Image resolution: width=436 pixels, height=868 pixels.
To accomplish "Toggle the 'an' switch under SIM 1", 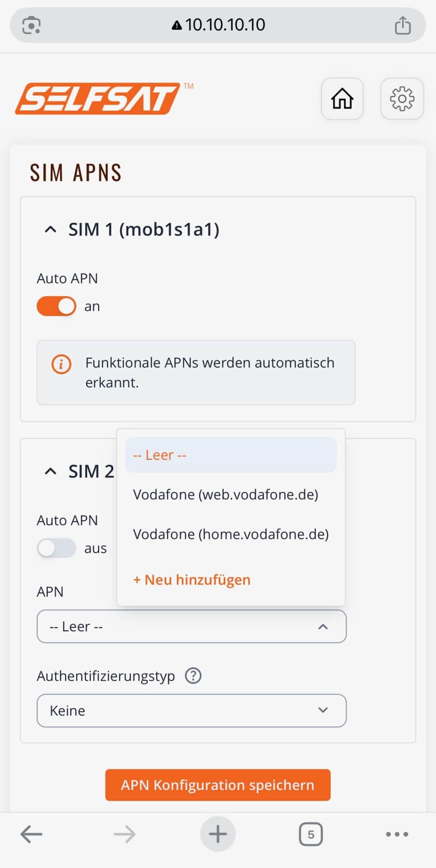I will point(56,306).
